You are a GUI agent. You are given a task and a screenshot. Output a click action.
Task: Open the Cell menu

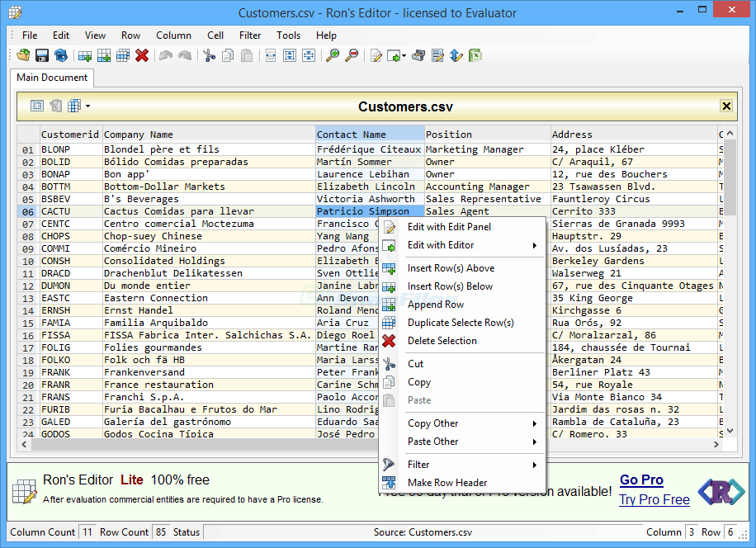[x=215, y=35]
